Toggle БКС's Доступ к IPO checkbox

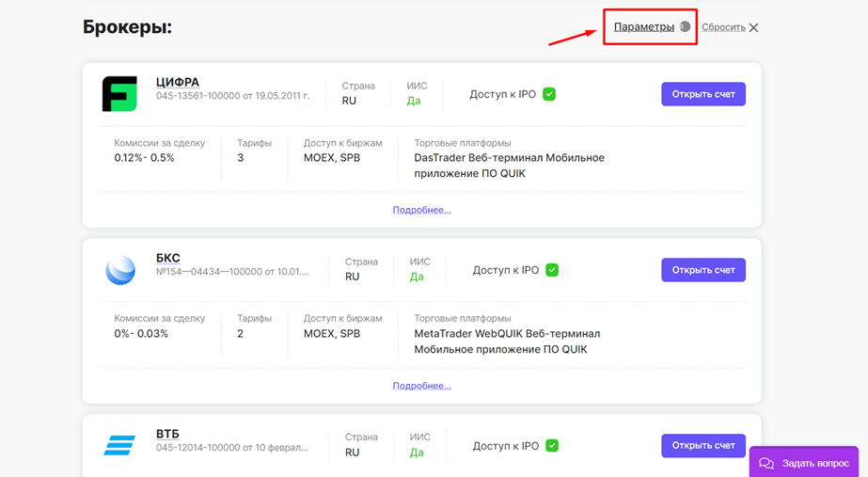tap(552, 270)
